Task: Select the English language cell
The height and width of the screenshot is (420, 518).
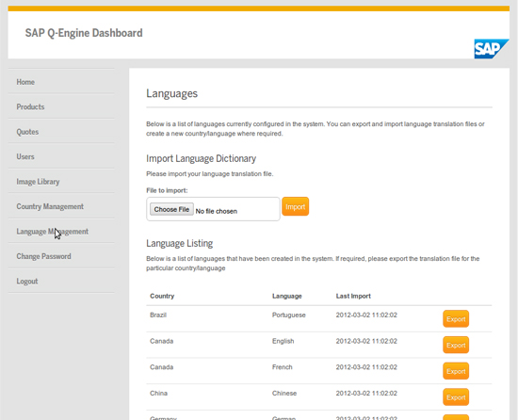Action: pyautogui.click(x=283, y=341)
